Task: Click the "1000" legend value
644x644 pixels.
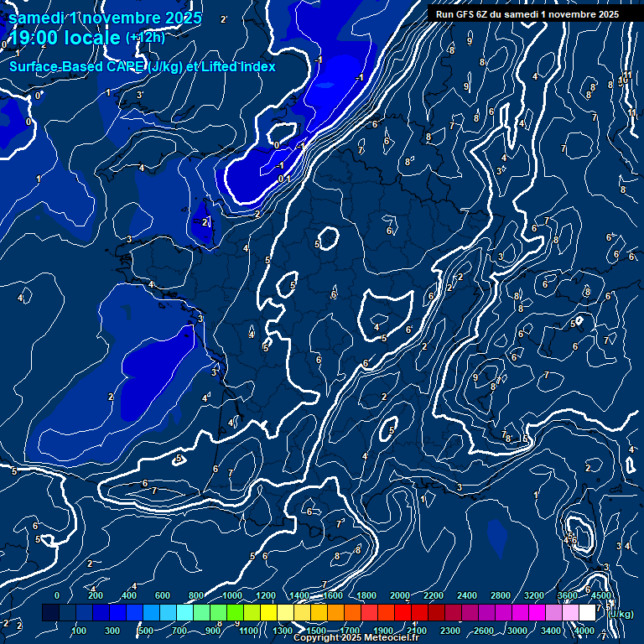Action: click(232, 595)
